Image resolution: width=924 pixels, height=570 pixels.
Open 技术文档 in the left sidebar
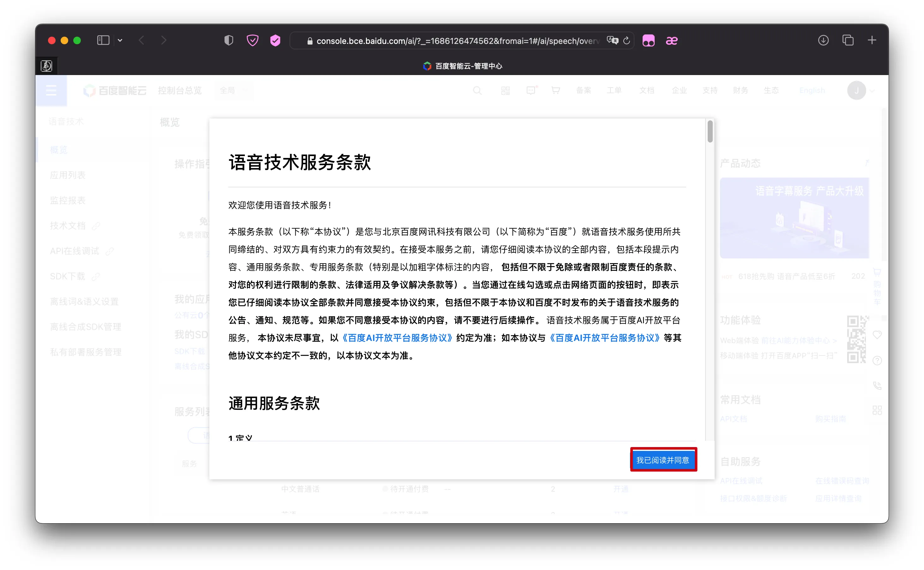(x=68, y=226)
